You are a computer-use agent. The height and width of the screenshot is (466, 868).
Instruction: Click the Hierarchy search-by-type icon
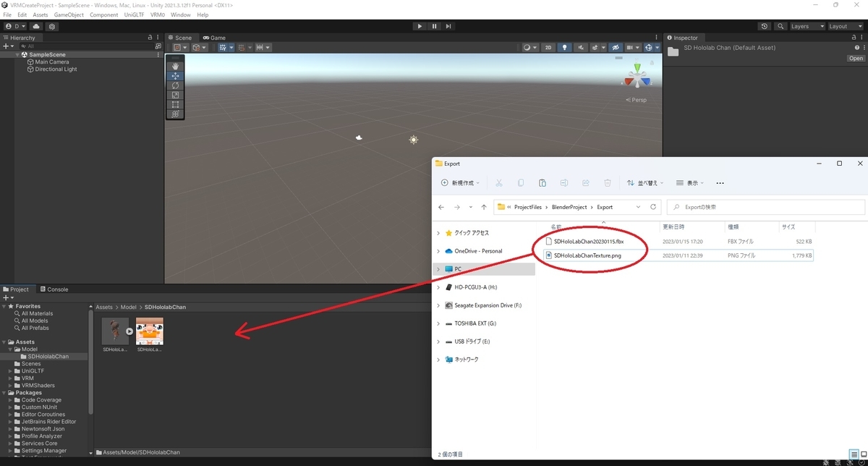157,46
